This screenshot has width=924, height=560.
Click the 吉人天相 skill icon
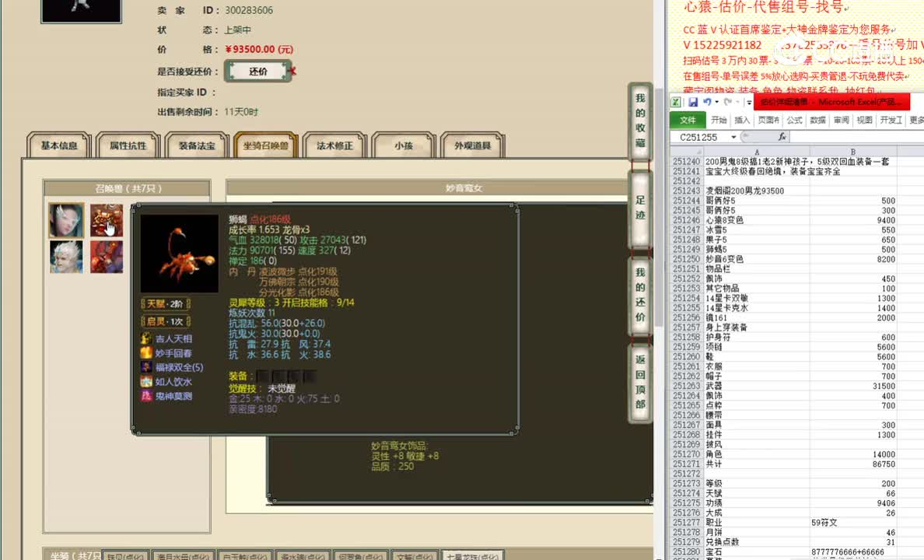(146, 338)
